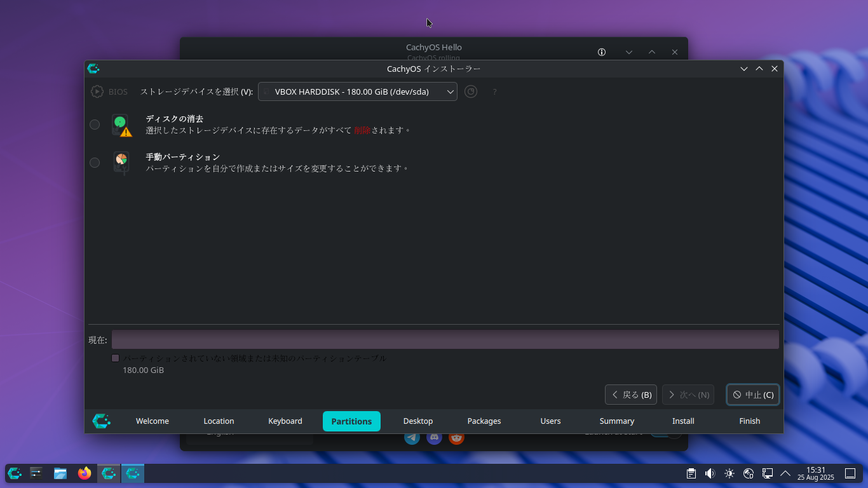Select the Partitions step
This screenshot has height=488, width=868.
[x=351, y=421]
